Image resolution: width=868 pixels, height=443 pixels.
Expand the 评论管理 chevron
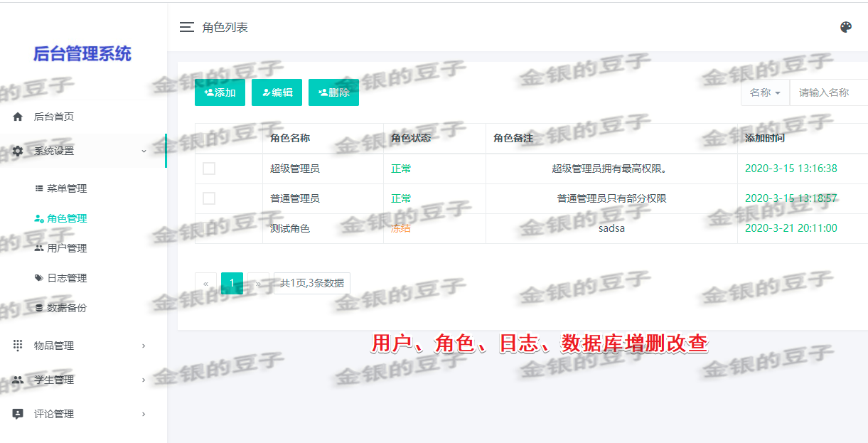144,414
